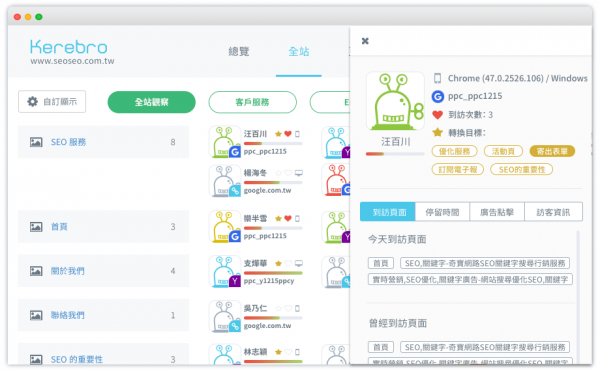The width and height of the screenshot is (600, 372).
Task: Select the 全站觀察 filter button
Action: [x=152, y=102]
